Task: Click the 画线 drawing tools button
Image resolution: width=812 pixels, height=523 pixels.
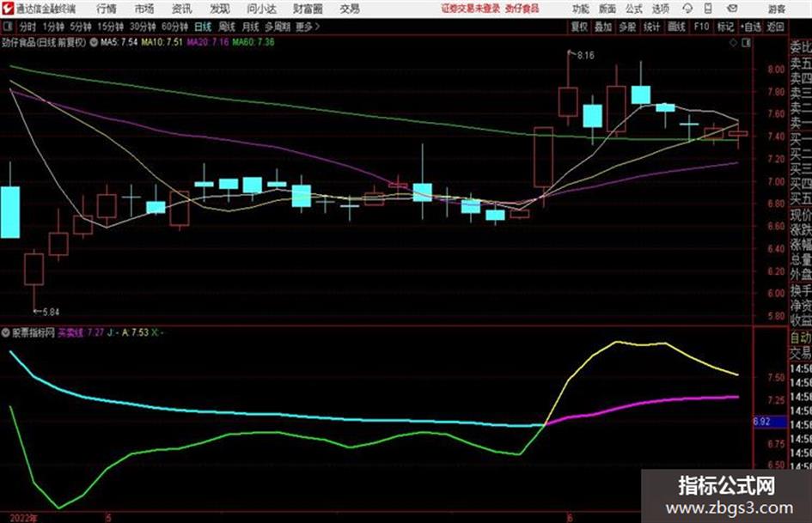Action: click(x=676, y=27)
